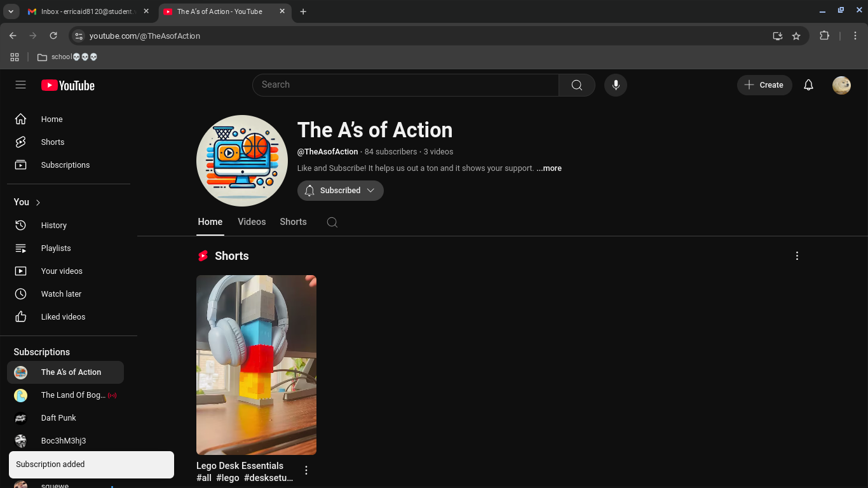The width and height of the screenshot is (868, 488).
Task: Reload the page
Action: click(53, 36)
